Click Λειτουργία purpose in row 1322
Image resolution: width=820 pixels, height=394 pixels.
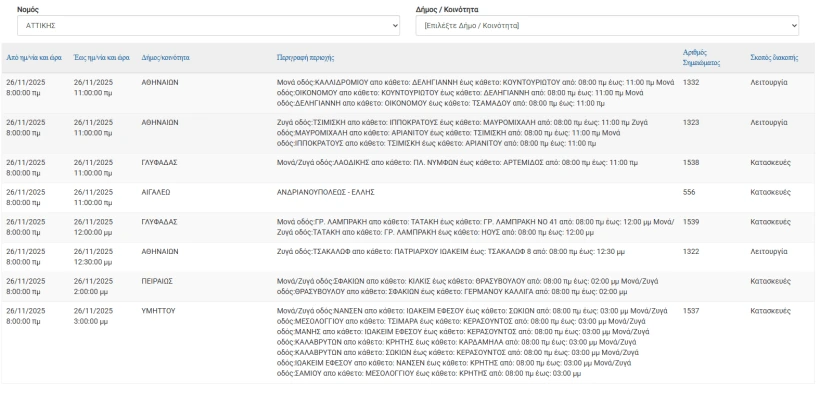[769, 252]
